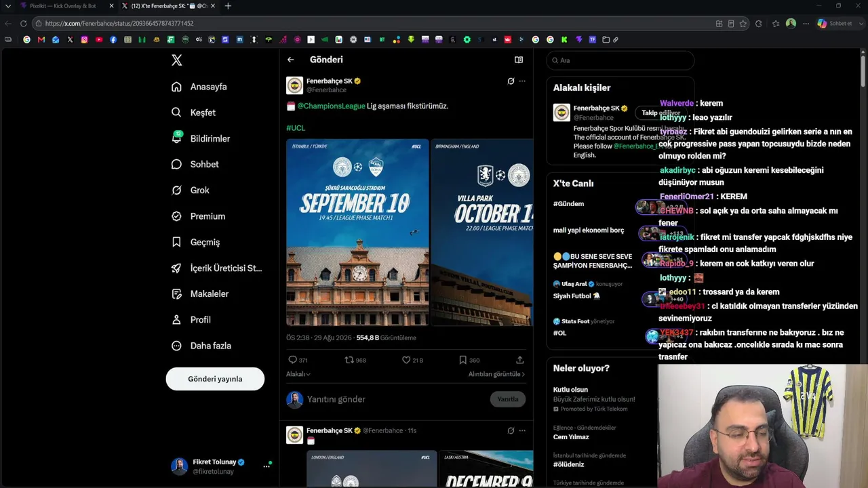The width and height of the screenshot is (868, 488).
Task: Open Grok from the sidebar
Action: 190,190
